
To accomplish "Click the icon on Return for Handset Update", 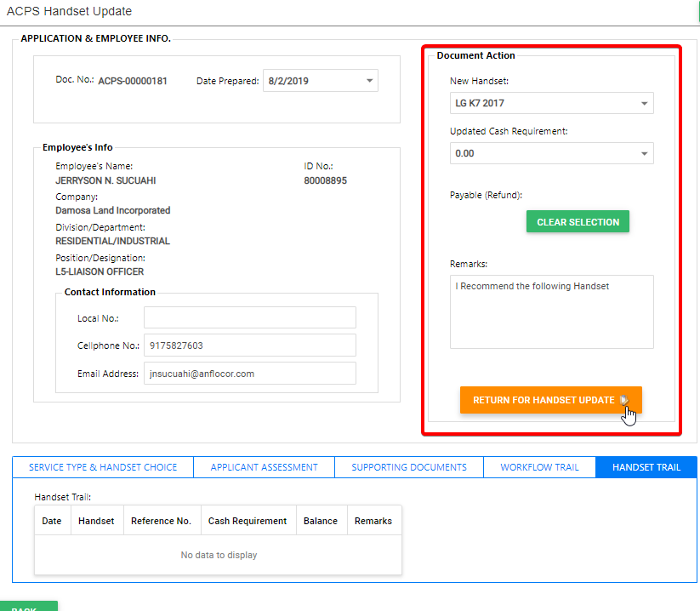I will pos(624,400).
